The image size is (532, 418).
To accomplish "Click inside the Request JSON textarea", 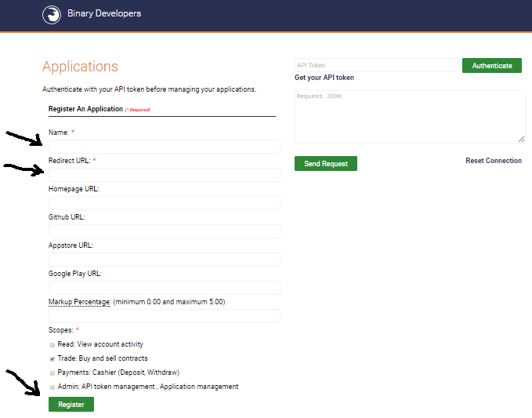I will pos(410,117).
